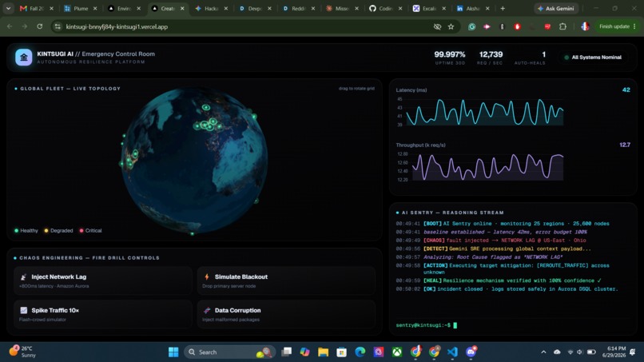Close the Plume tab
The height and width of the screenshot is (362, 644).
pos(95,8)
